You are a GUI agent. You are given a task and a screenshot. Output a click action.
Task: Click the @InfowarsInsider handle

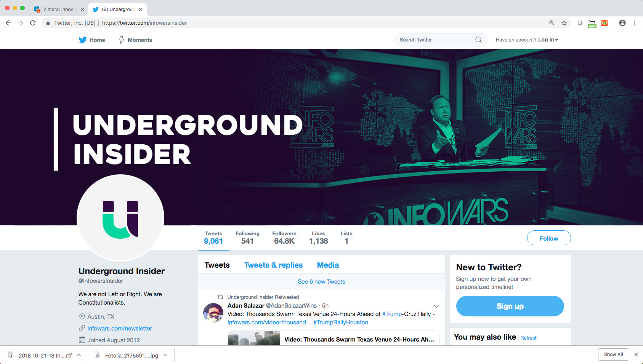click(x=101, y=281)
